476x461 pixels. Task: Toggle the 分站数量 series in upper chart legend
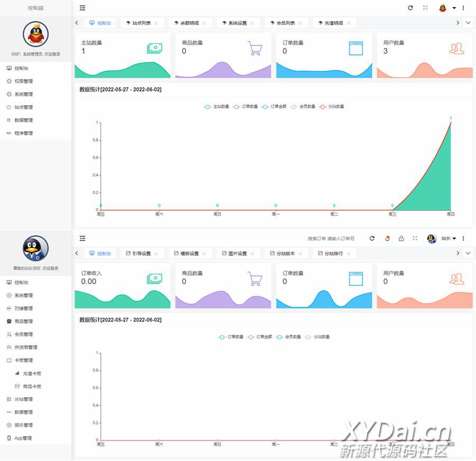(332, 107)
